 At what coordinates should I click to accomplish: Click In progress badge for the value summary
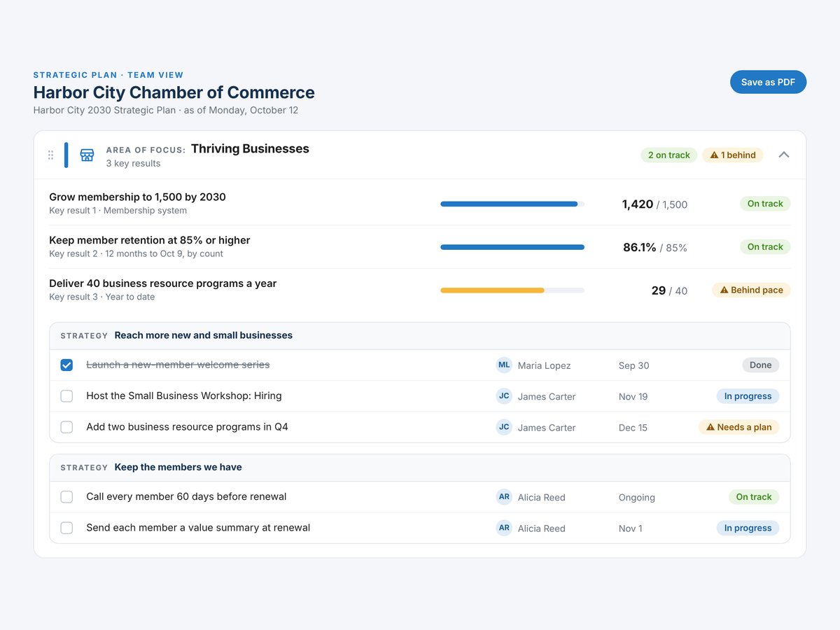pos(748,528)
